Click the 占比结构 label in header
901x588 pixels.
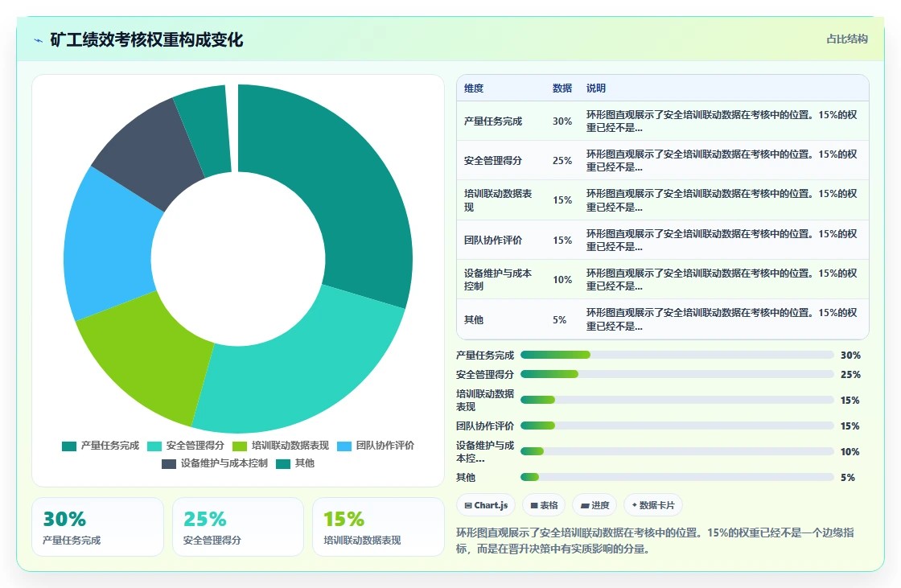846,39
